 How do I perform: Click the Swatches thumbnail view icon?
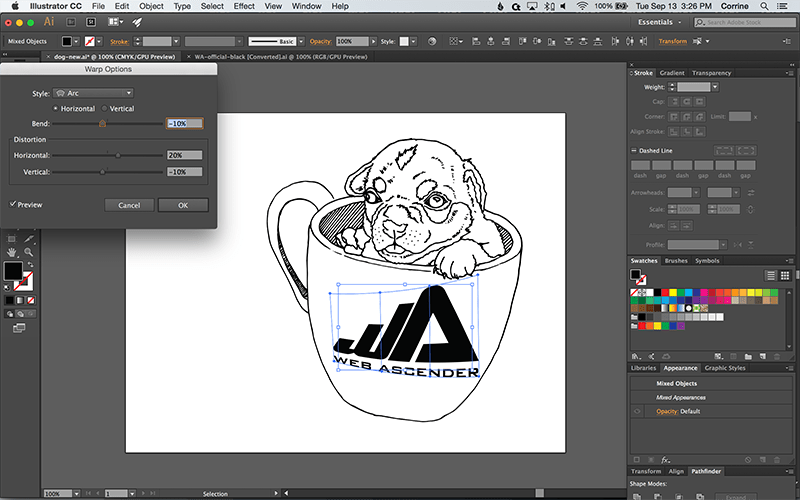(785, 276)
